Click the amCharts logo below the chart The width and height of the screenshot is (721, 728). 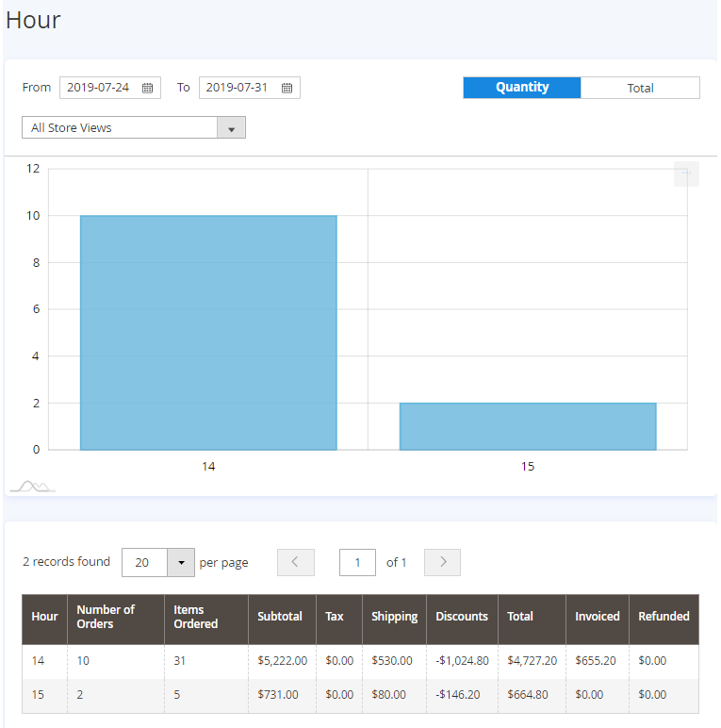click(x=32, y=487)
